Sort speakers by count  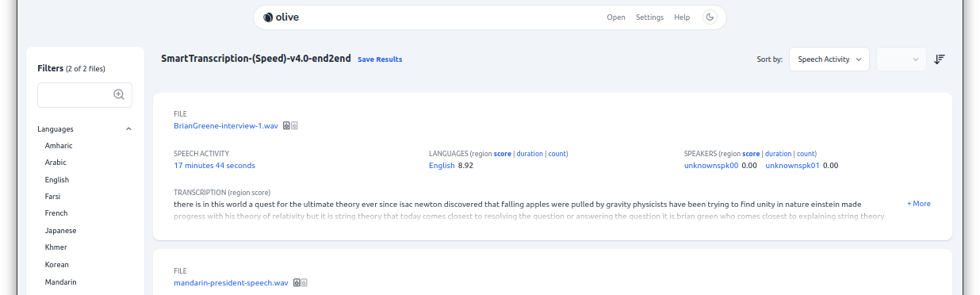point(806,154)
